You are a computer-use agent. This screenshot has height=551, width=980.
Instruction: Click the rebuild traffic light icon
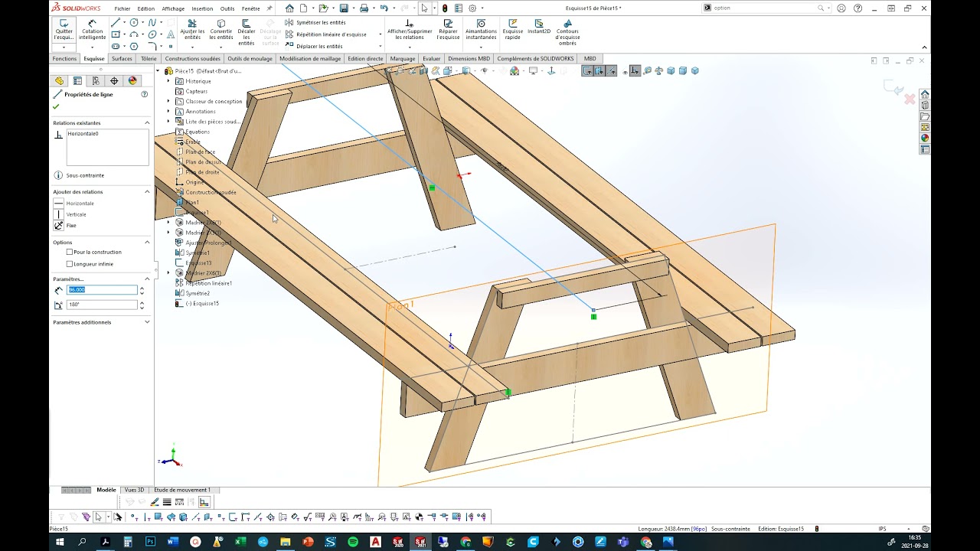(445, 8)
